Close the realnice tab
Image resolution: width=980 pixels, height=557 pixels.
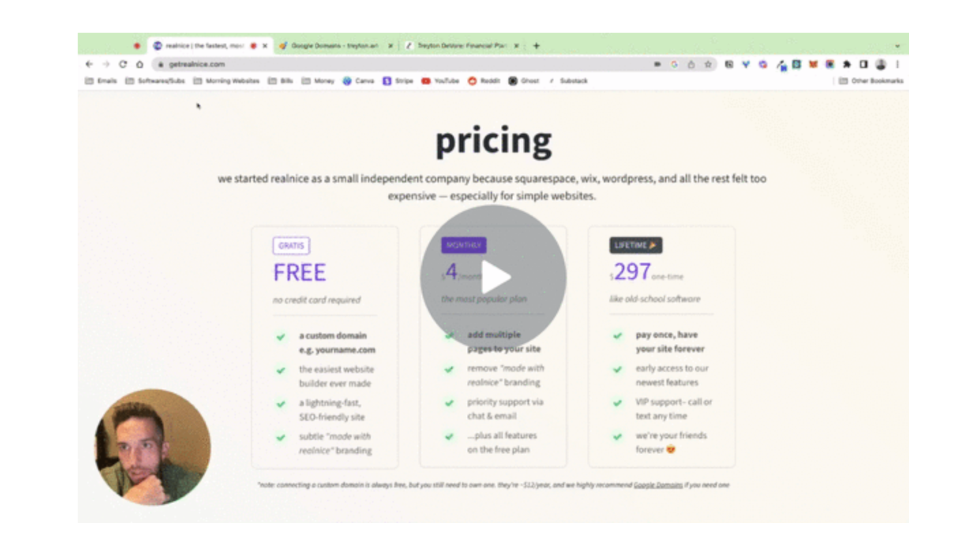coord(264,46)
